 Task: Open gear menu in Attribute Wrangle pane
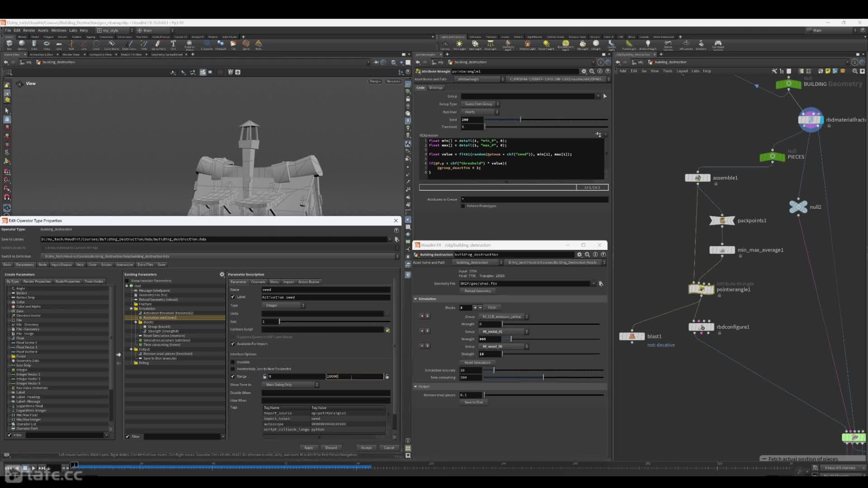click(x=584, y=71)
